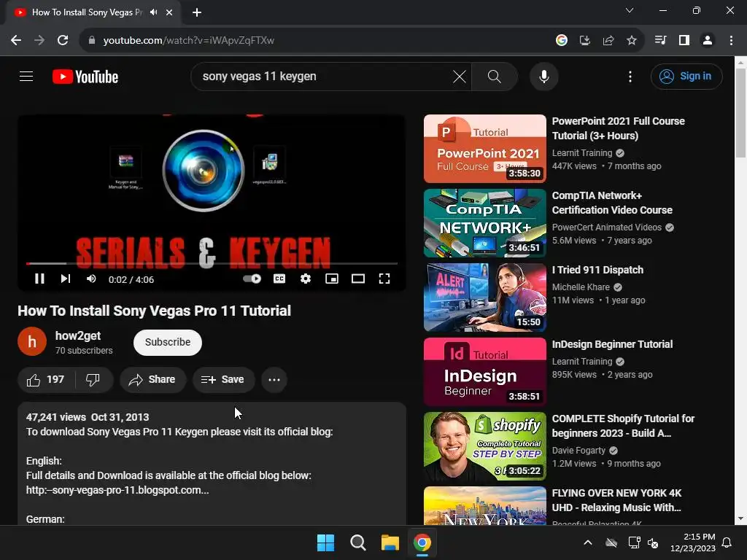Save the video to a playlist

click(223, 379)
